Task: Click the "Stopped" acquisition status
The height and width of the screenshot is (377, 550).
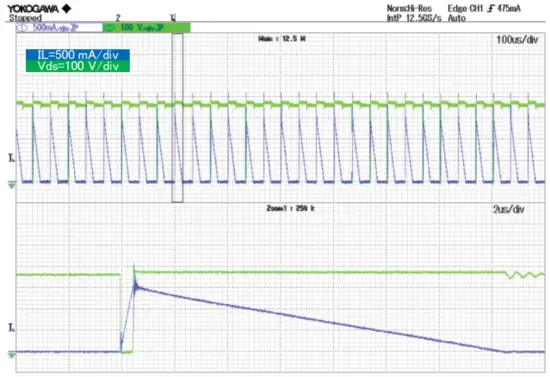Action: [25, 18]
